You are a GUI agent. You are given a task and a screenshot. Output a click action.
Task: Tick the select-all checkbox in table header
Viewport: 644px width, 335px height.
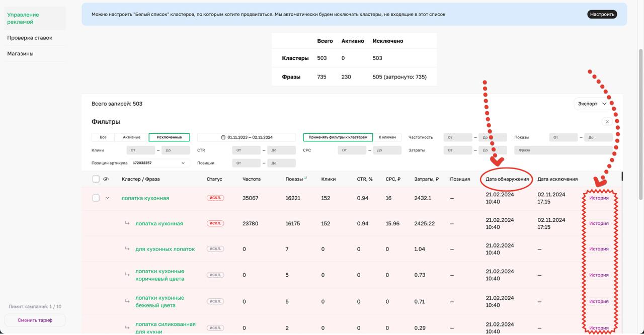point(96,179)
